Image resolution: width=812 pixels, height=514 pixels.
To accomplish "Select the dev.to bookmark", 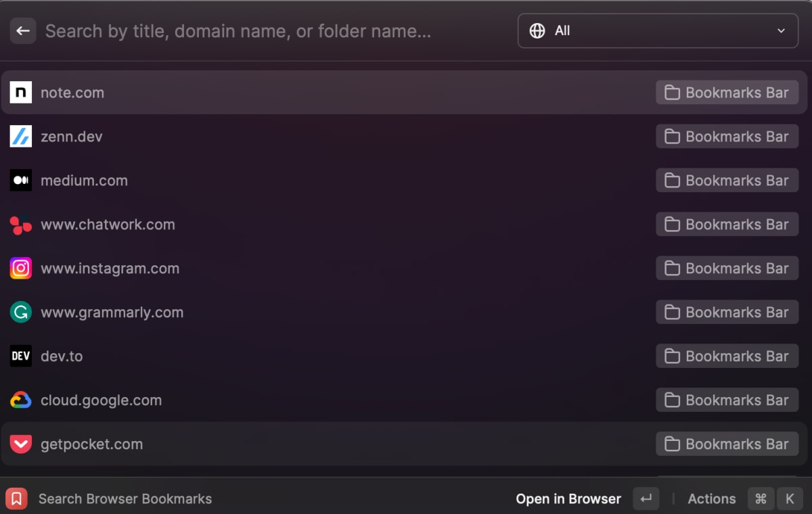I will click(x=404, y=356).
